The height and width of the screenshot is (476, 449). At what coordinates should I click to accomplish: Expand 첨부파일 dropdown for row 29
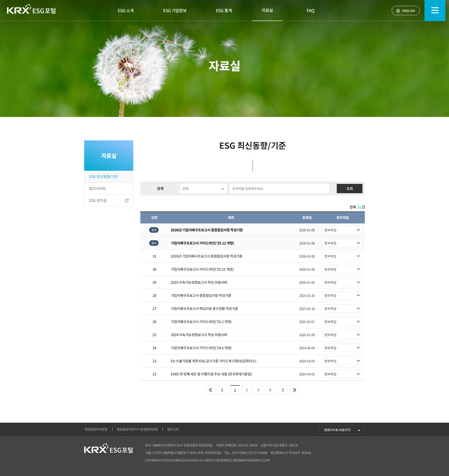[x=342, y=282]
